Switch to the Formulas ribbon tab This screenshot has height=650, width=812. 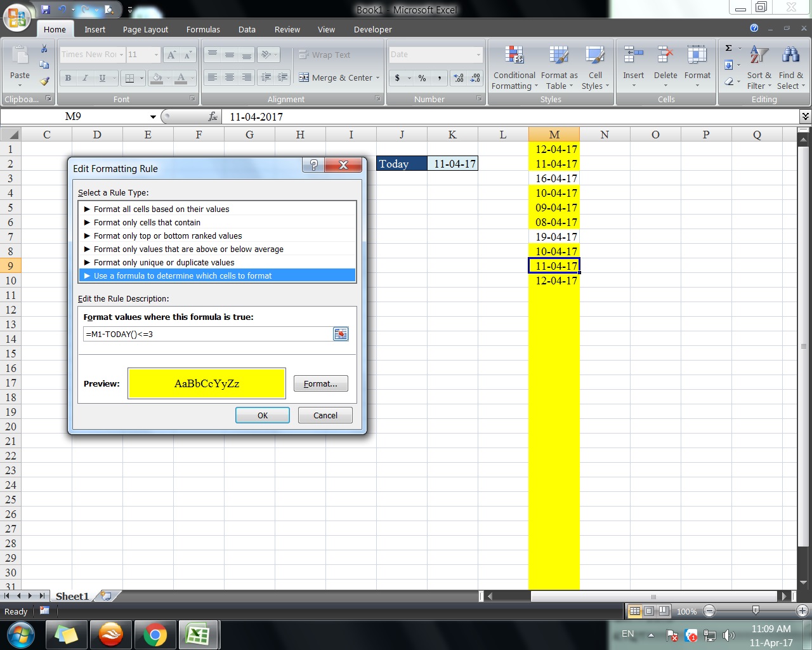[203, 29]
